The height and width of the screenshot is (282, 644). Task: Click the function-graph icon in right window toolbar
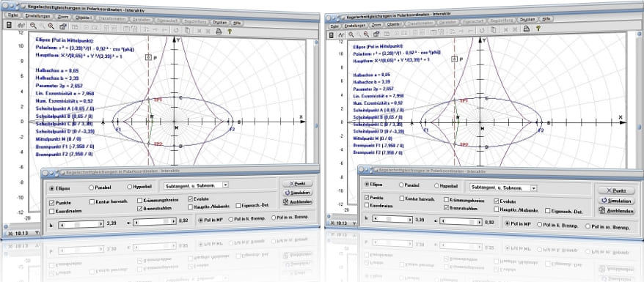click(x=341, y=34)
